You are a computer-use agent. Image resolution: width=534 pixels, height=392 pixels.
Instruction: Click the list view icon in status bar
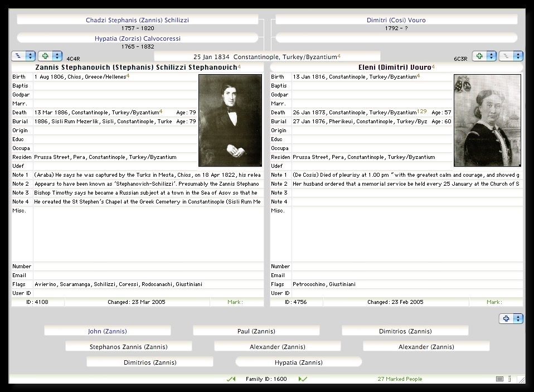pos(499,379)
